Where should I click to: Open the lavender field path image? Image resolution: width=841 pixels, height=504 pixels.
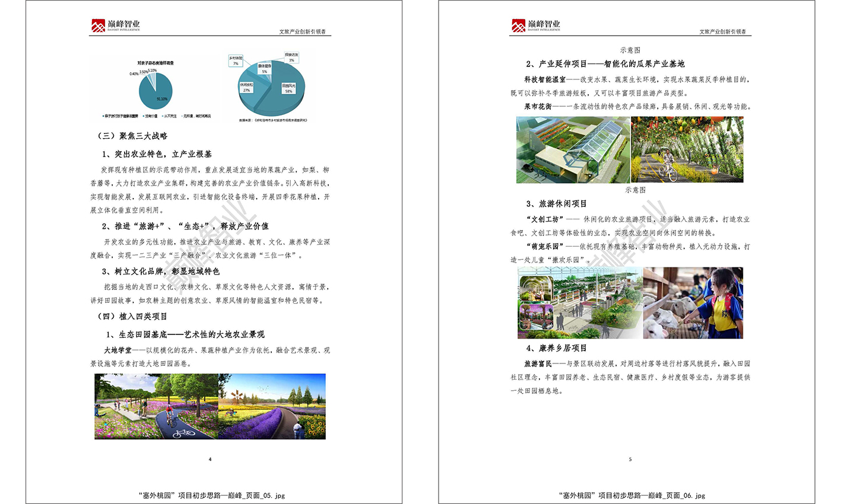coord(272,406)
